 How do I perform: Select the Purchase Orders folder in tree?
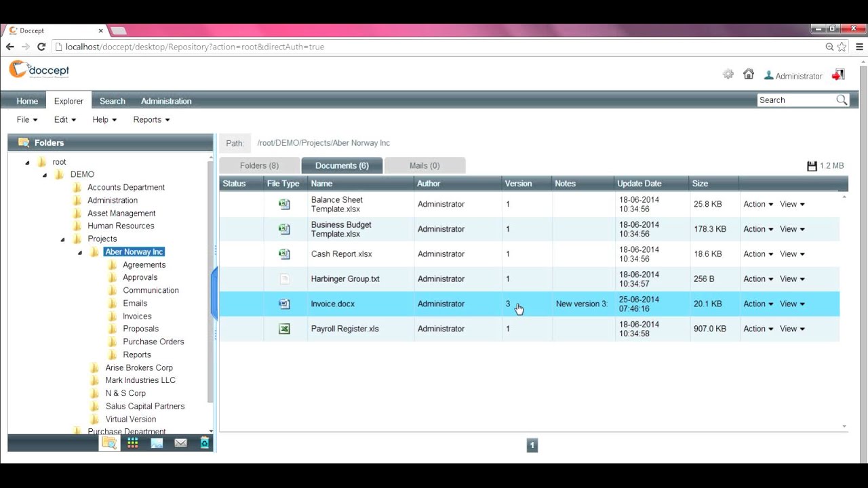153,342
